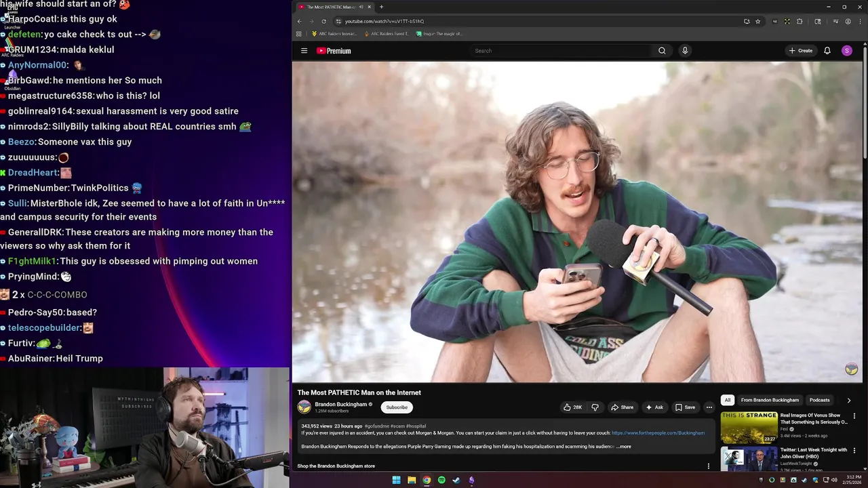
Task: Open Chrome three-dot menu
Action: pyautogui.click(x=860, y=21)
